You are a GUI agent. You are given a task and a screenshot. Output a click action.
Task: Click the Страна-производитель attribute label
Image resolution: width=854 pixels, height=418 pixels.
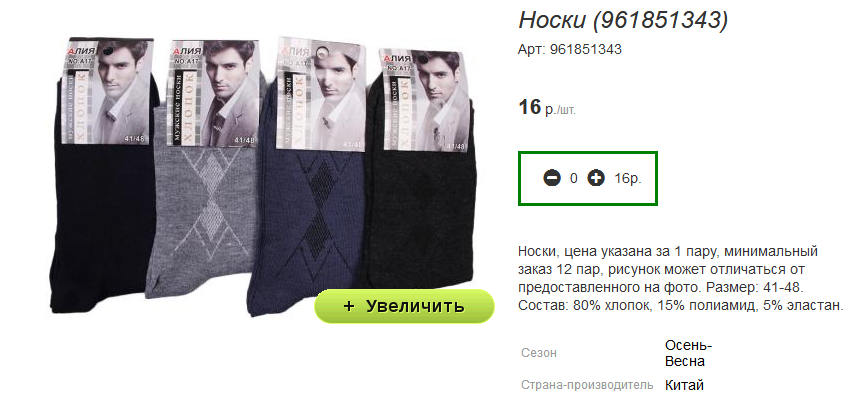coord(587,385)
